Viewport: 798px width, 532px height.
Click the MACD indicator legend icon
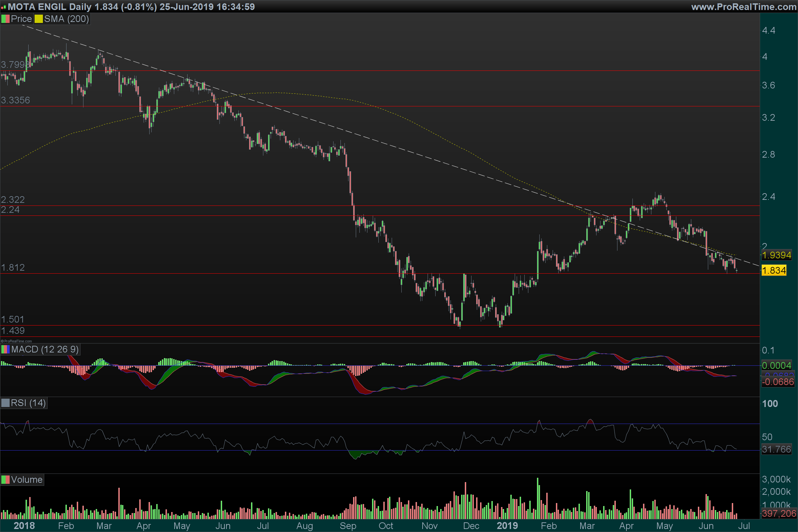point(5,349)
